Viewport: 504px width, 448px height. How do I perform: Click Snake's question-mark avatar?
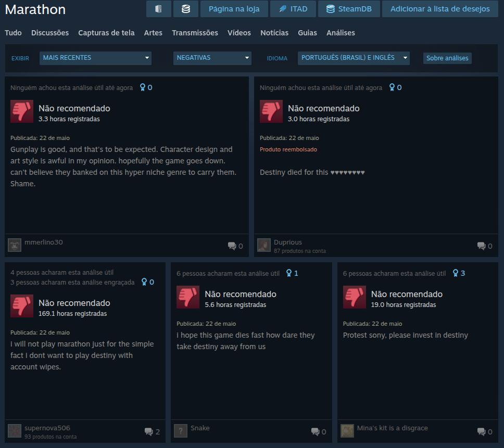pos(181,431)
